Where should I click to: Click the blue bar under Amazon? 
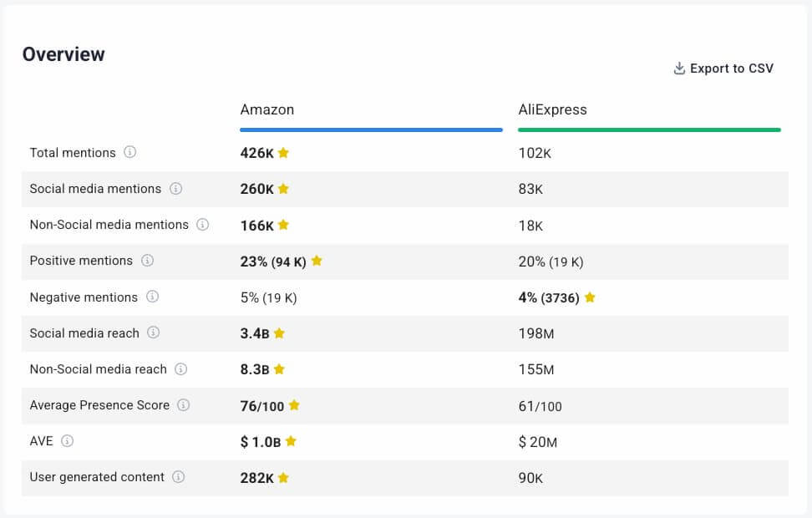(x=371, y=129)
